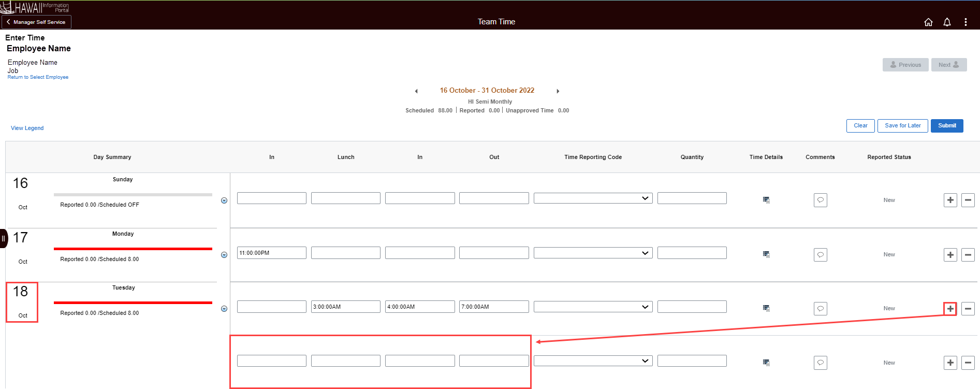Expand Monday 17 day summary
The height and width of the screenshot is (389, 980).
click(224, 255)
